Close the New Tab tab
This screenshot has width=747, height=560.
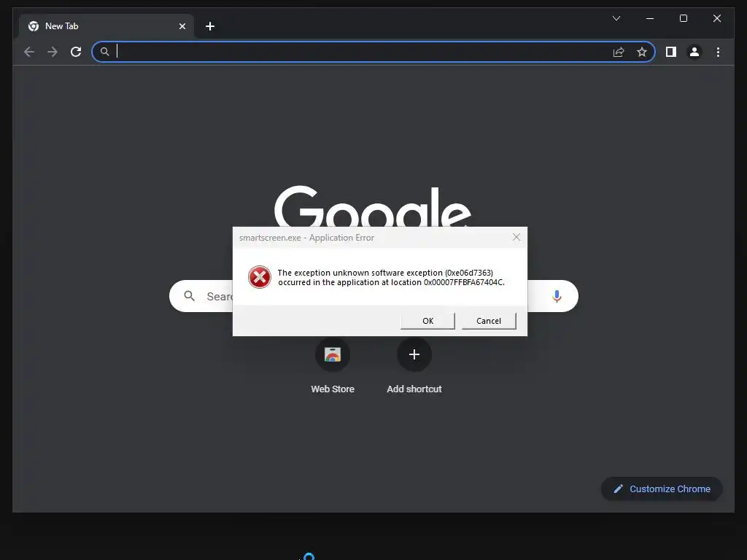(x=182, y=26)
